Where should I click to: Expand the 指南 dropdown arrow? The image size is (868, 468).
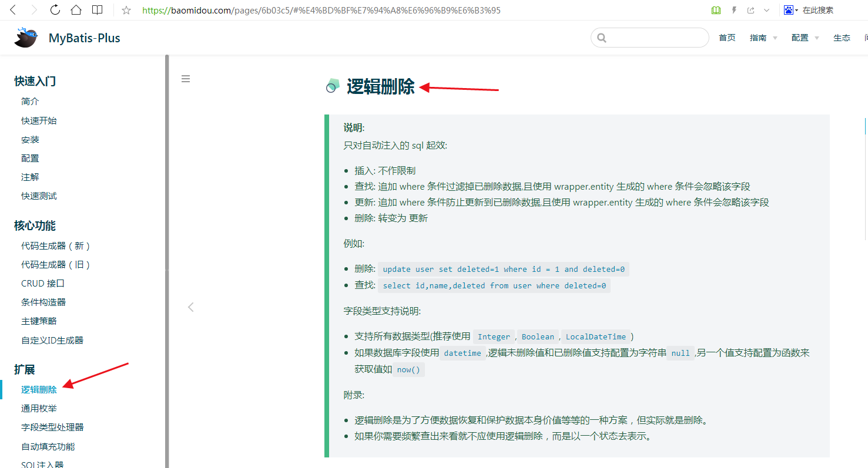click(x=775, y=38)
